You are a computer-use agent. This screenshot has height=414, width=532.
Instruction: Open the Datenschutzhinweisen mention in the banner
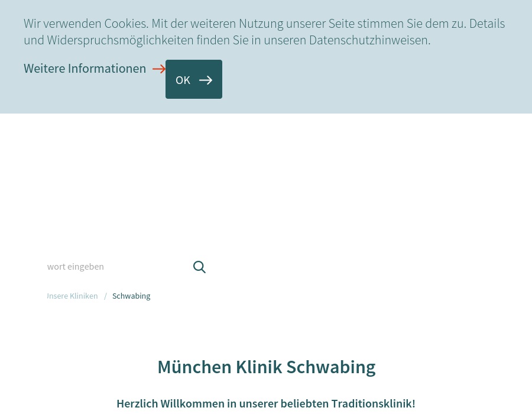(368, 40)
